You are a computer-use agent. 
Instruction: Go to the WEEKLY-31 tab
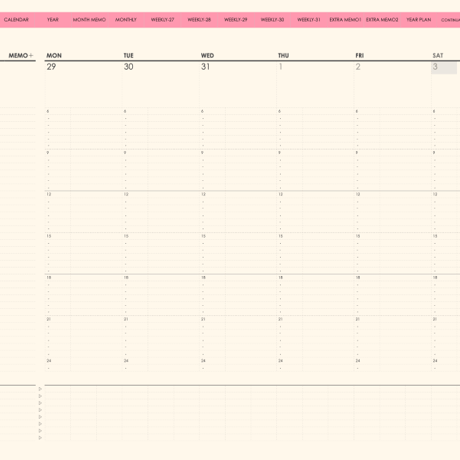pos(309,20)
